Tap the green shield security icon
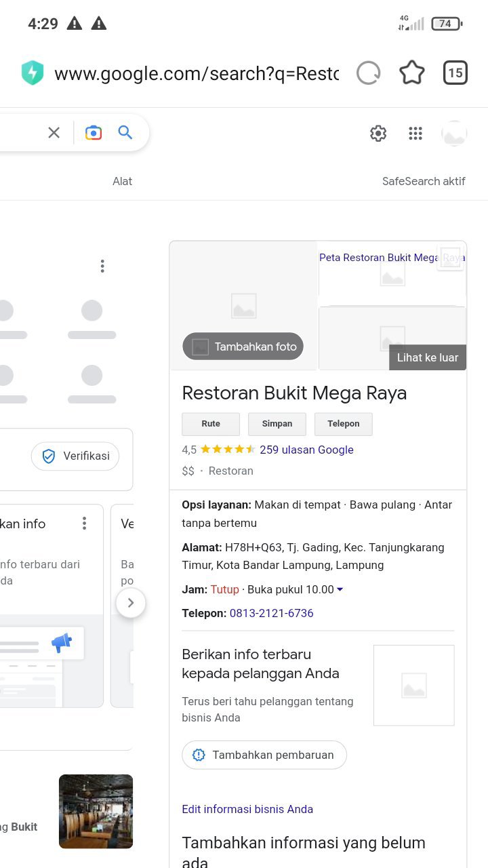 click(33, 73)
